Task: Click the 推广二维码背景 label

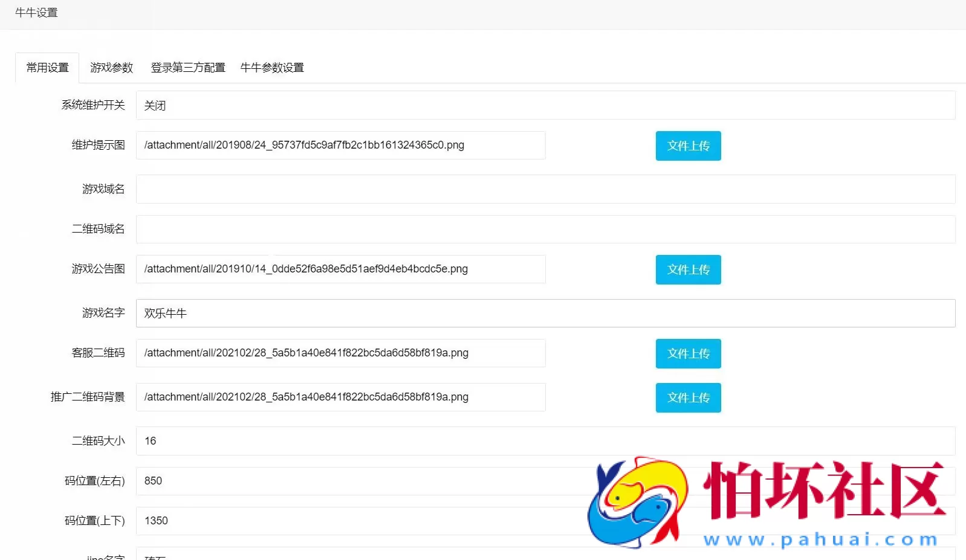Action: [88, 397]
